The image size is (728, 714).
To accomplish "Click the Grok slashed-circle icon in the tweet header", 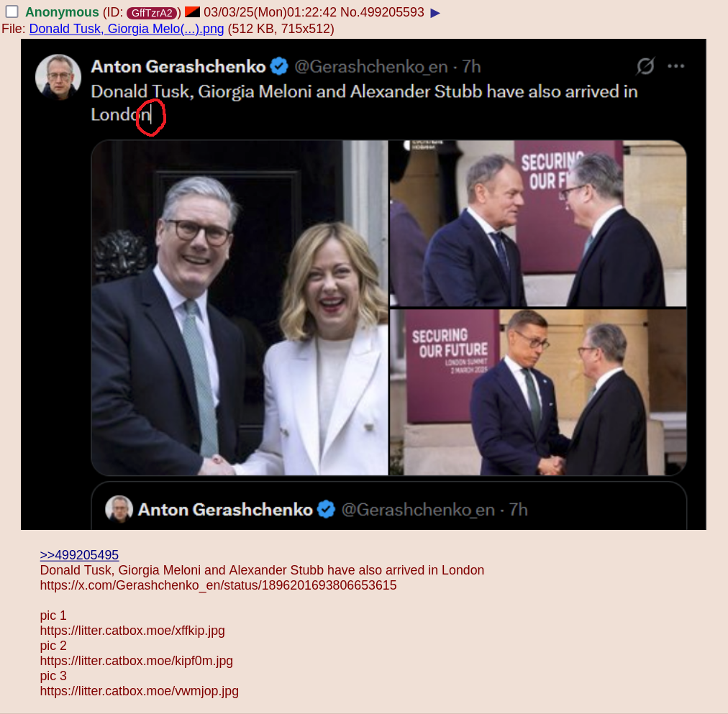I will coord(645,66).
